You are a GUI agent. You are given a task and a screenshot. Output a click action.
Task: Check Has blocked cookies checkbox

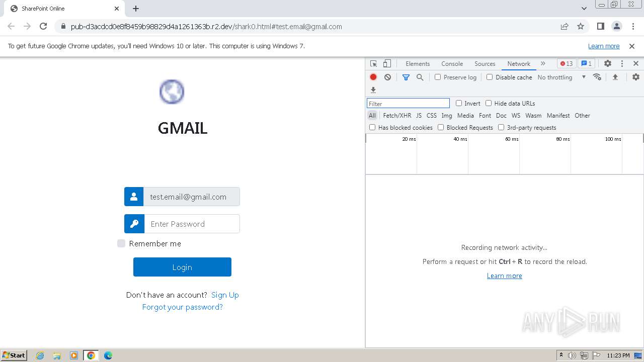pyautogui.click(x=372, y=128)
